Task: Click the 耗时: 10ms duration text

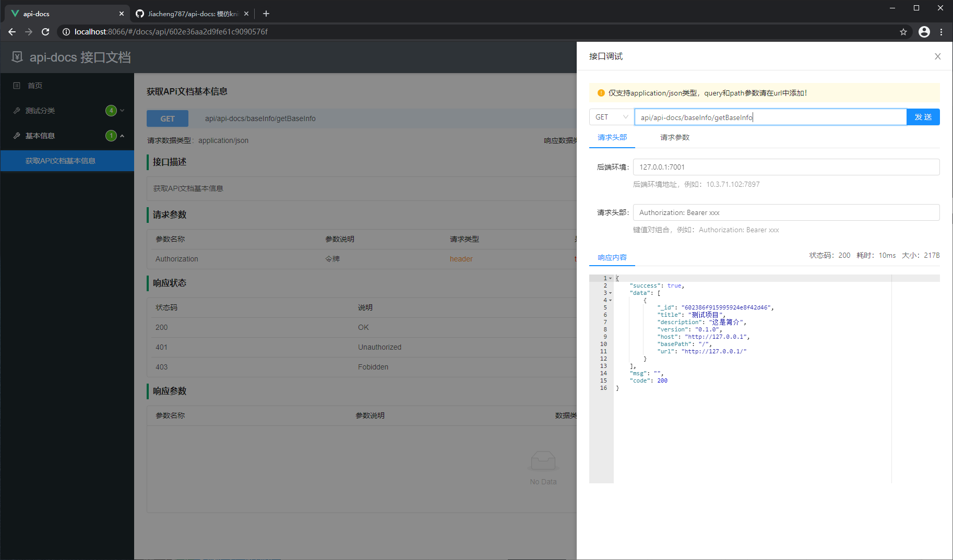Action: click(x=876, y=255)
